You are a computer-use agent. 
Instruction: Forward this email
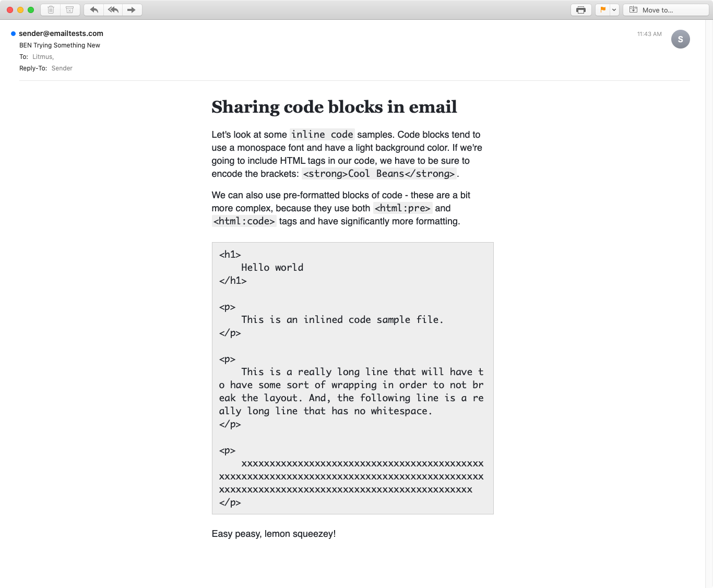tap(132, 10)
